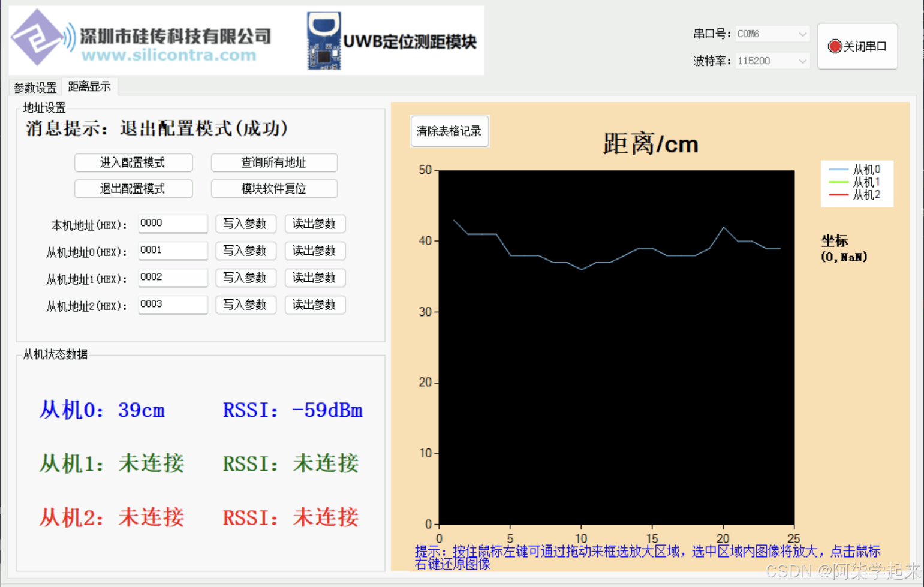Image resolution: width=924 pixels, height=587 pixels.
Task: Click the 消息提示 status message text
Action: point(157,128)
